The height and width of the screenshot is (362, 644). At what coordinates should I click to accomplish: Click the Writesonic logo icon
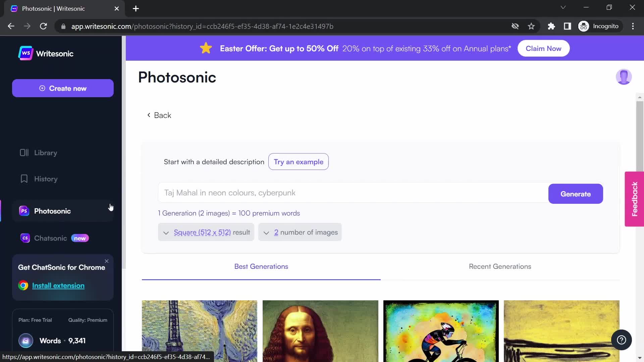25,54
